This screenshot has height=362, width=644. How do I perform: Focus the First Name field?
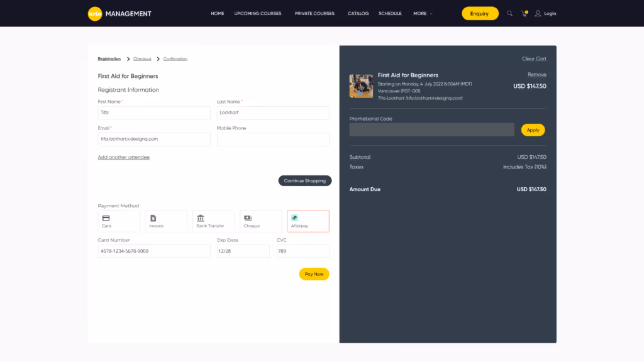[x=154, y=113]
